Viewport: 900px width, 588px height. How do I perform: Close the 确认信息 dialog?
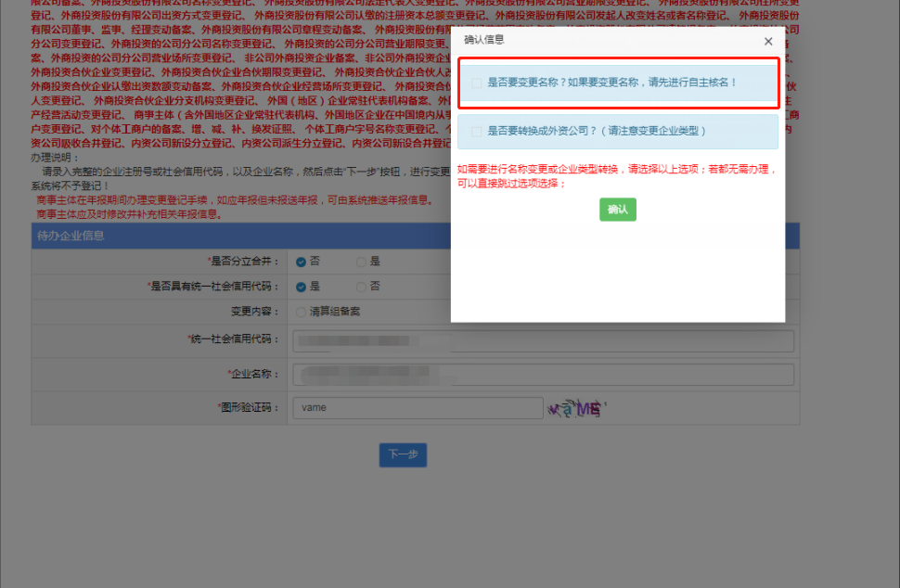(x=767, y=41)
